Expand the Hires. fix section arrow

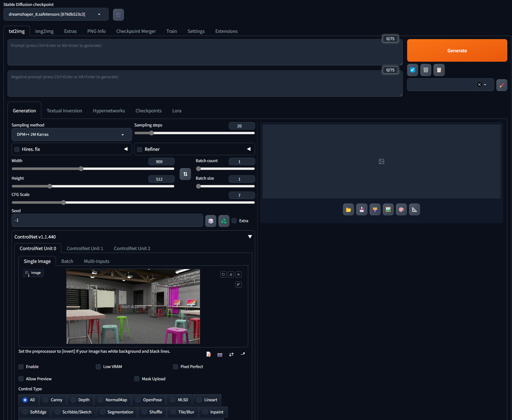tap(126, 149)
